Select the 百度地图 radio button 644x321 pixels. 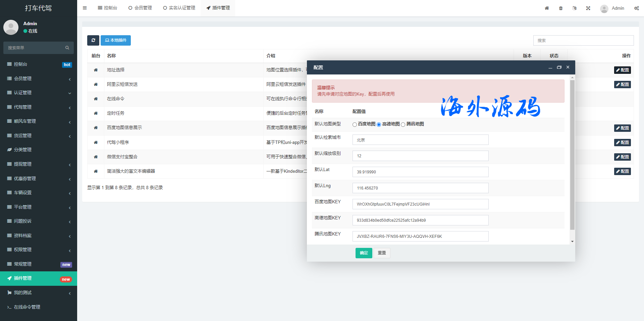coord(355,124)
